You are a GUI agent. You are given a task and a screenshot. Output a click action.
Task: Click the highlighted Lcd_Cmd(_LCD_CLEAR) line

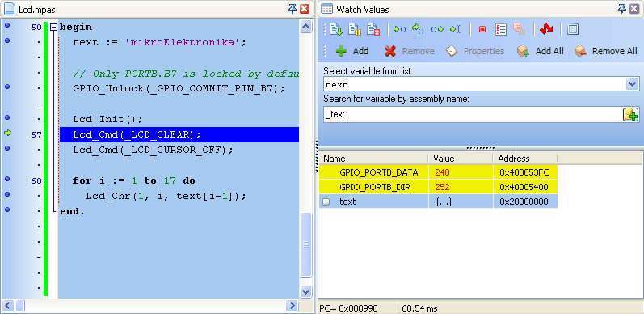179,134
